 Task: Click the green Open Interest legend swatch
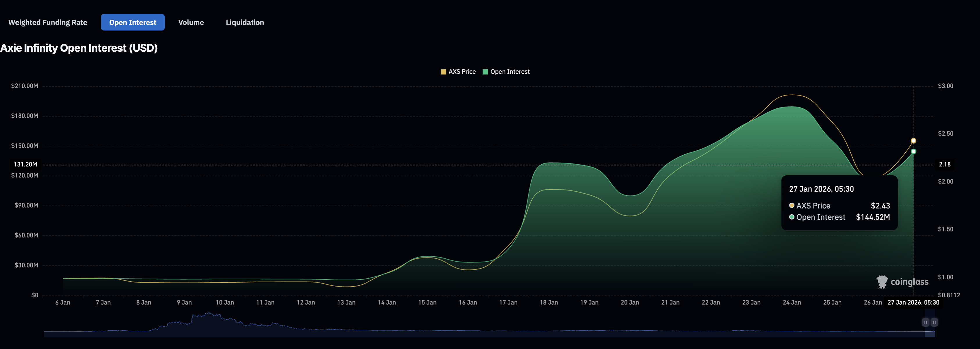(485, 72)
